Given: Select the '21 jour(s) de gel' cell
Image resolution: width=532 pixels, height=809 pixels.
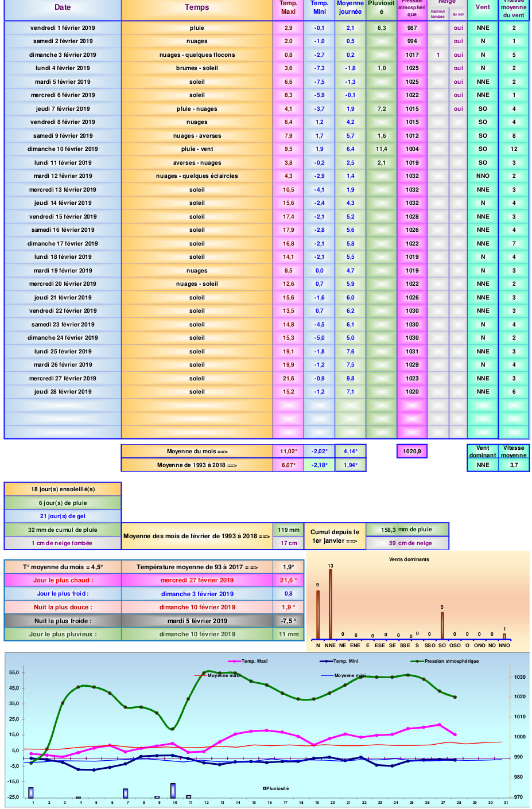Looking at the screenshot, I should [x=63, y=516].
